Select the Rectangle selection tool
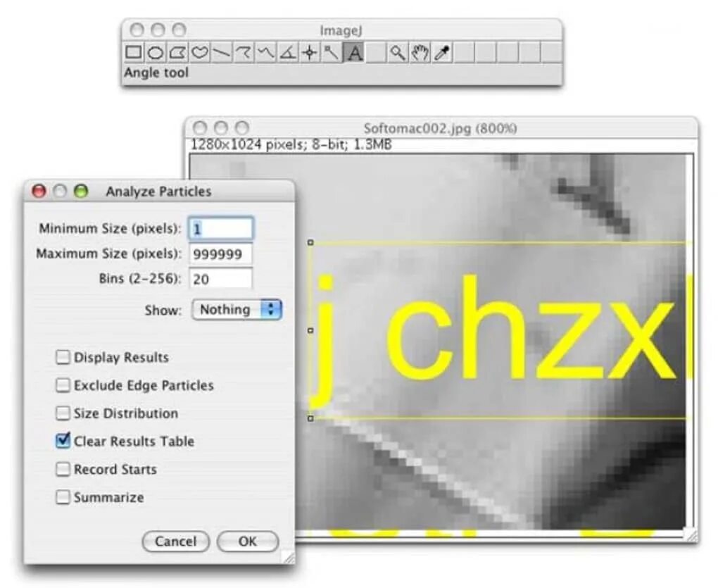Viewport: 718px width, 588px height. click(x=133, y=53)
